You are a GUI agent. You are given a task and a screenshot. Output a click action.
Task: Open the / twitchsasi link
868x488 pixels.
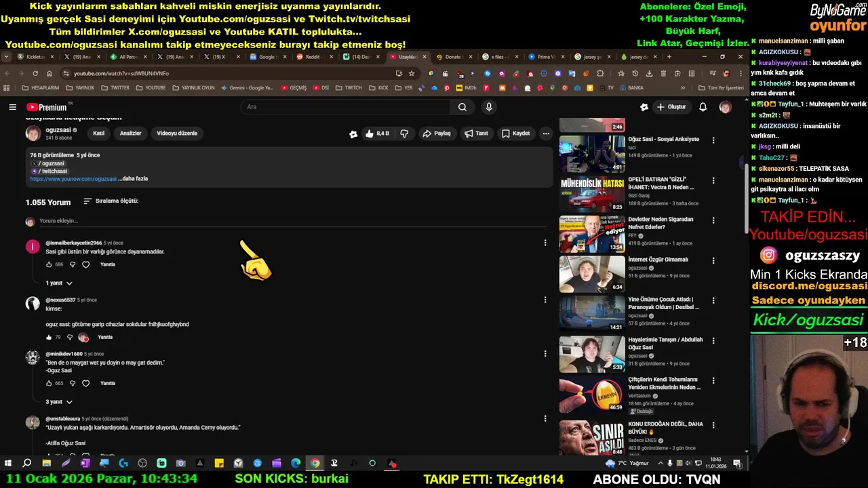[49, 171]
